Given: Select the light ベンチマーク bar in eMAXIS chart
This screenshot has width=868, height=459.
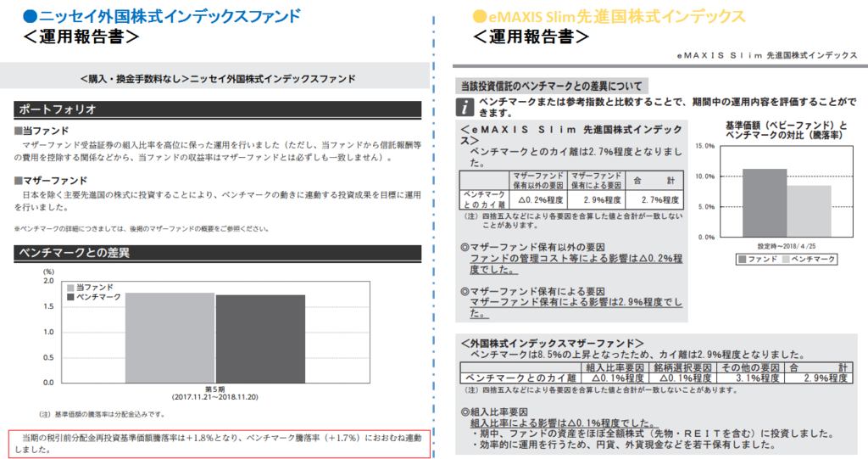Looking at the screenshot, I should tap(809, 211).
